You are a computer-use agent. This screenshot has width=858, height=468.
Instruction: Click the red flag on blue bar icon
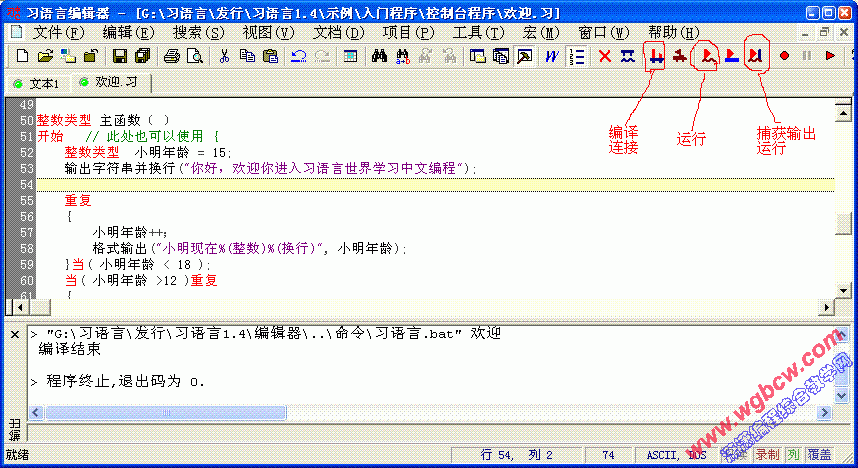[732, 56]
